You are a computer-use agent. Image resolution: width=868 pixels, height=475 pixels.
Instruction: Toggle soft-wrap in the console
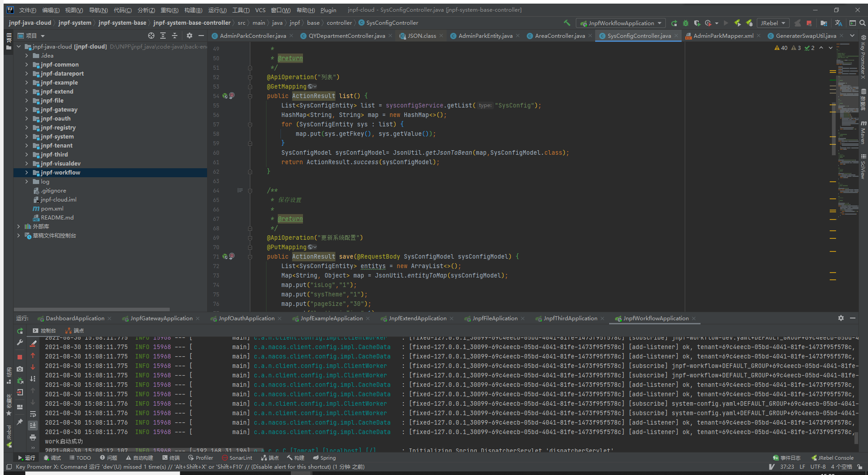pos(33,414)
